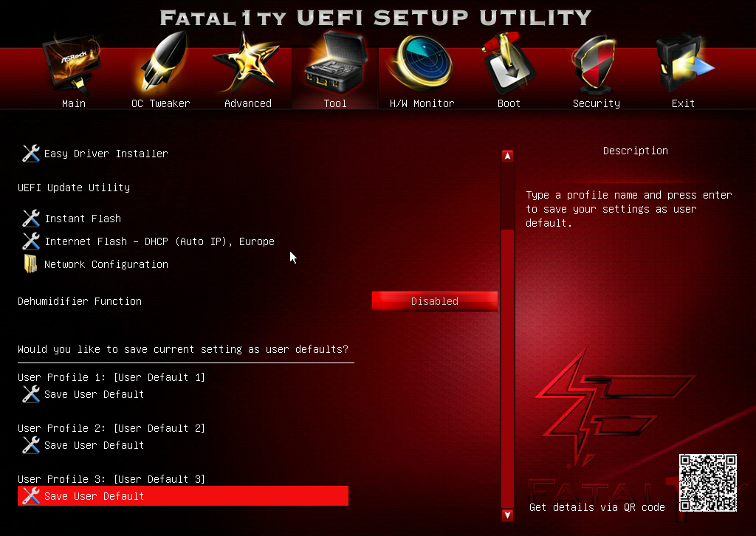Click wrench icon under User Profile 1
The height and width of the screenshot is (536, 756).
[x=31, y=394]
